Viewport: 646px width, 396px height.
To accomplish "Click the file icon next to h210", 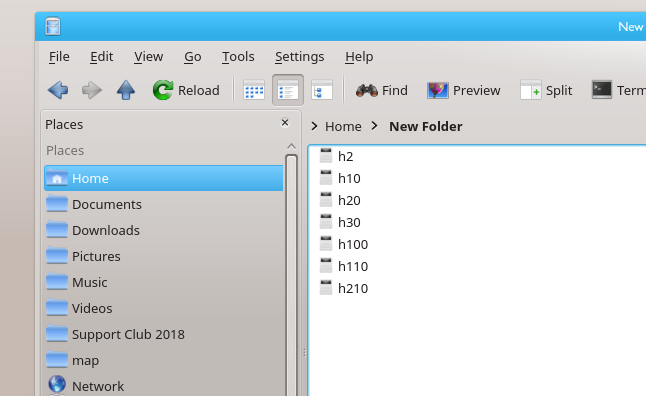I will 326,288.
